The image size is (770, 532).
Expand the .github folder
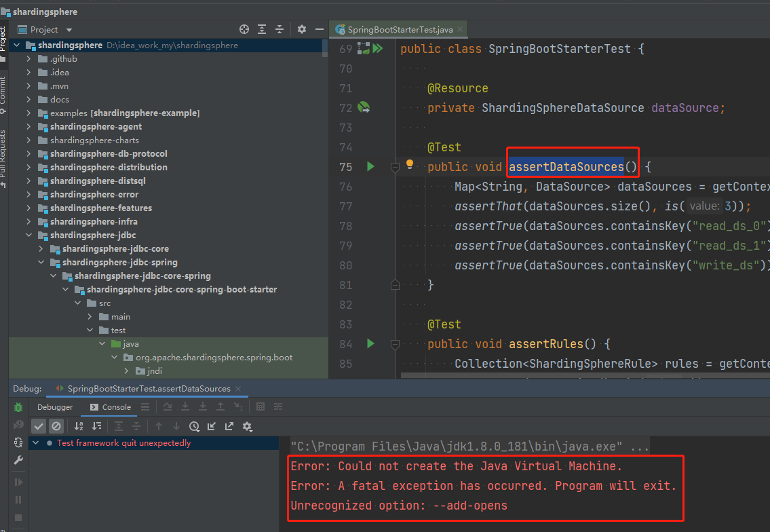tap(28, 59)
